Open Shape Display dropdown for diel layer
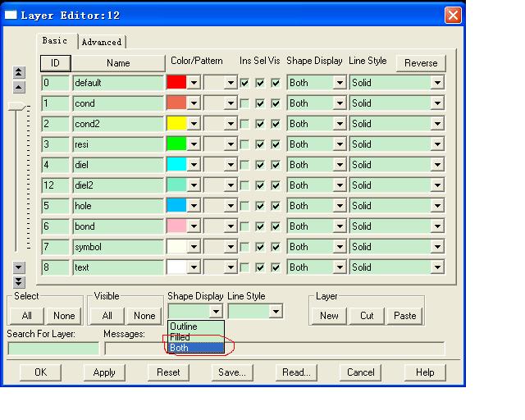This screenshot has width=525, height=420. pyautogui.click(x=340, y=165)
